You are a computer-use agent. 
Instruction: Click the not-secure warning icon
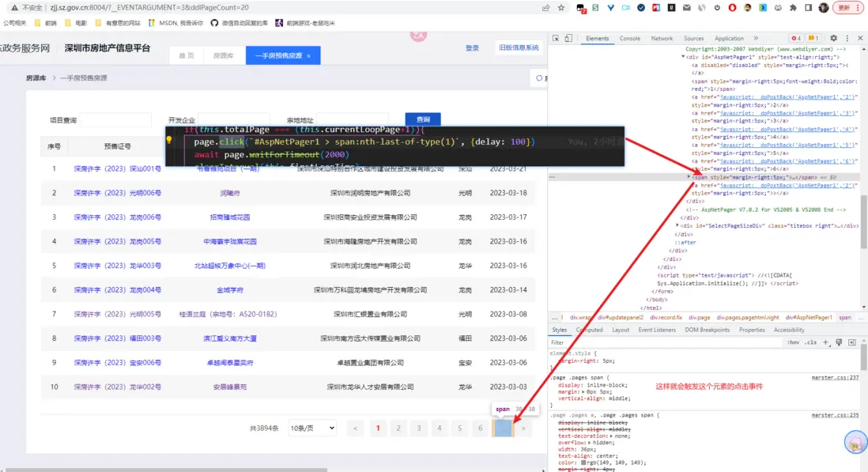pyautogui.click(x=14, y=8)
